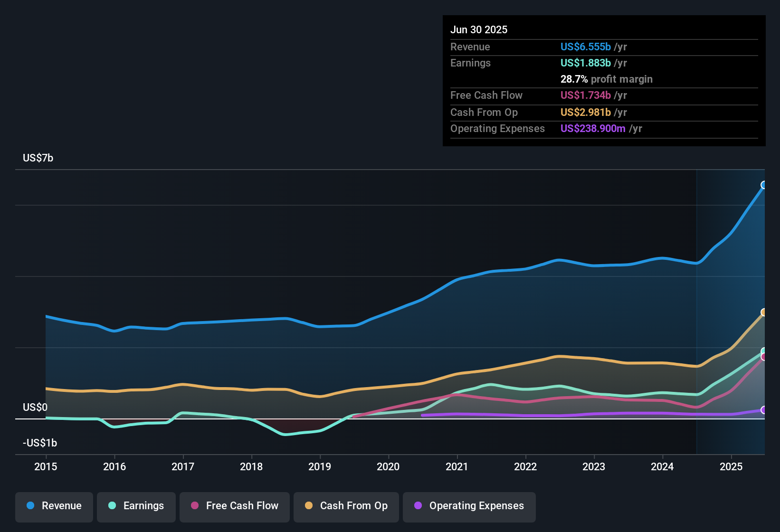The height and width of the screenshot is (532, 780).
Task: Select the Cash From Op endpoint marker
Action: 764,312
